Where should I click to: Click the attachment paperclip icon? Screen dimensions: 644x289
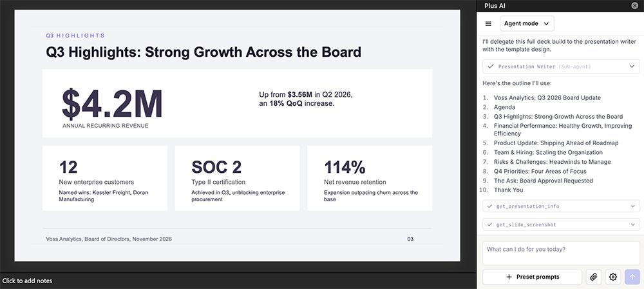(593, 277)
